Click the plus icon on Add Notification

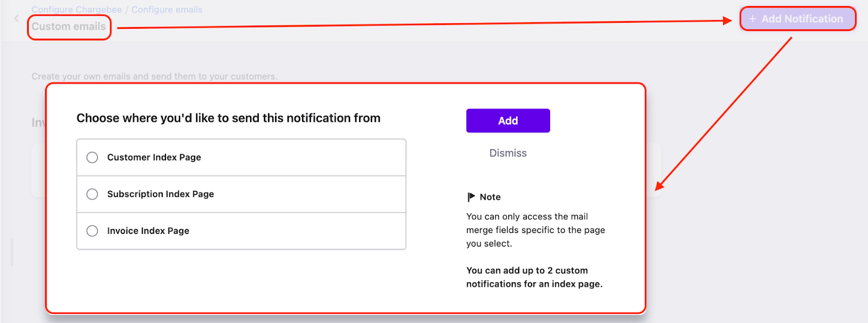point(752,19)
